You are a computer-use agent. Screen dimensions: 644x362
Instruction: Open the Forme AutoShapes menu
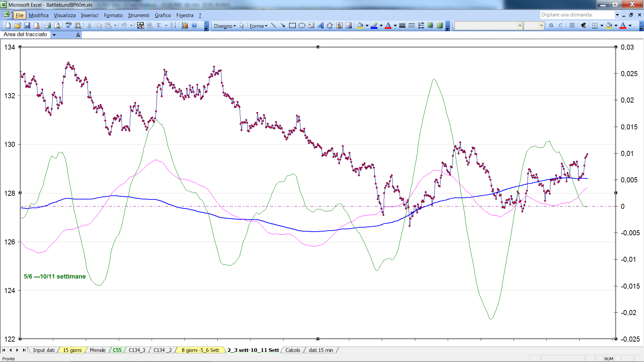[x=258, y=26]
